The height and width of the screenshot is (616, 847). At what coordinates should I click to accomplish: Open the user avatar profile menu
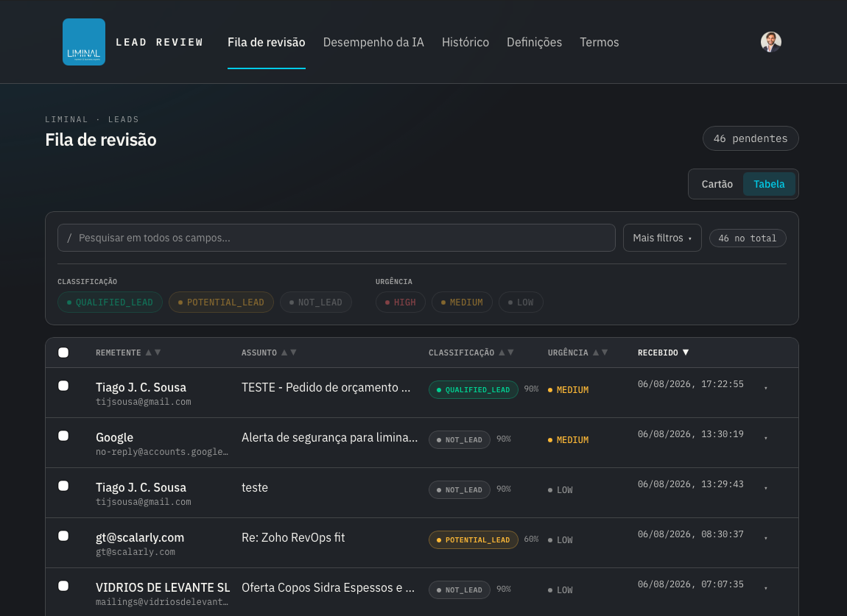[771, 42]
